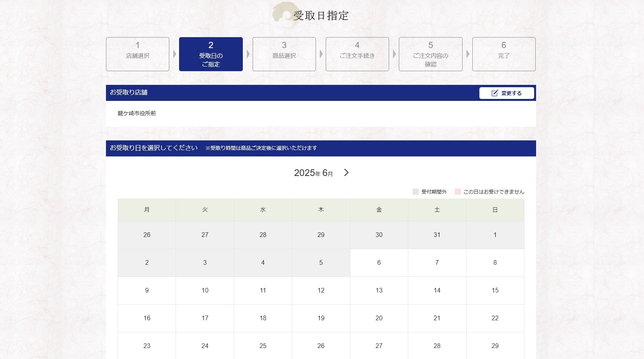Click calendar day 28 in bottom row
The image size is (644, 359).
coord(437,346)
